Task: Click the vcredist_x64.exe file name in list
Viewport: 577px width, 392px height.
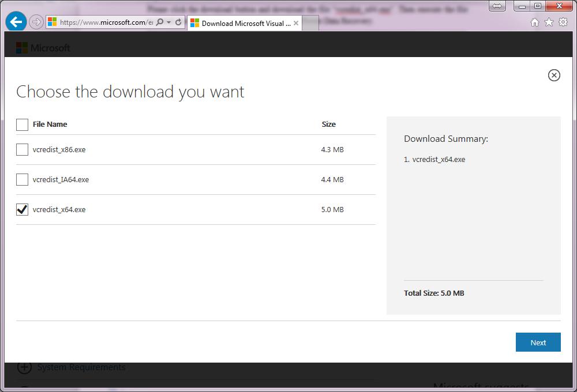Action: tap(59, 210)
